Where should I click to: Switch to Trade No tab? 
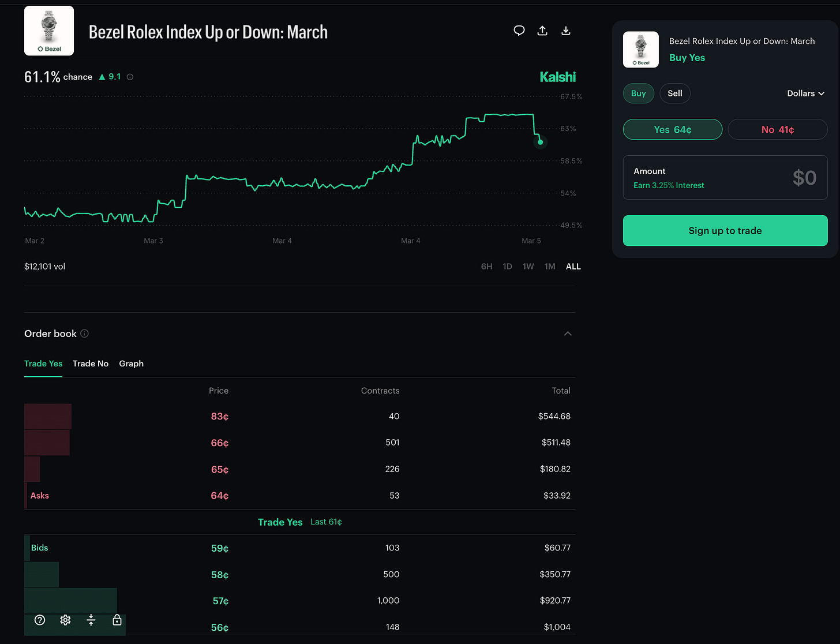[x=91, y=364]
